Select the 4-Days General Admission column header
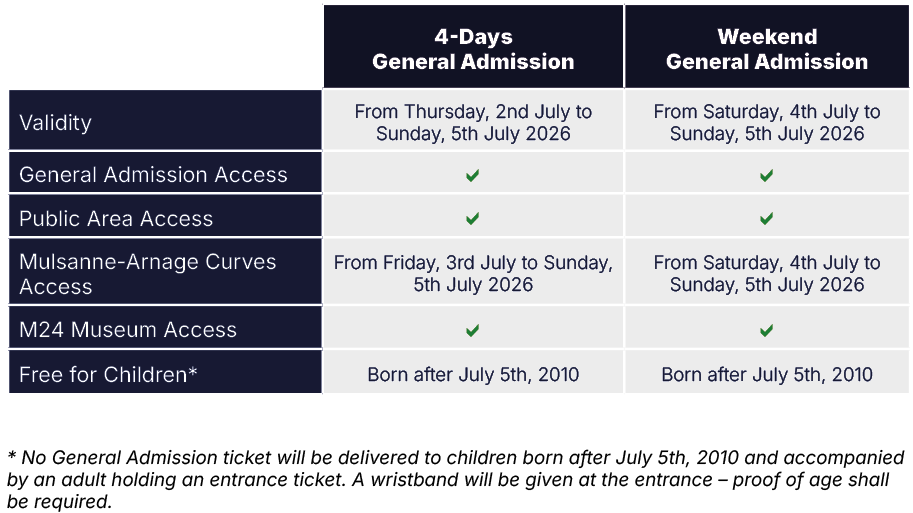Image resolution: width=913 pixels, height=513 pixels. [473, 49]
